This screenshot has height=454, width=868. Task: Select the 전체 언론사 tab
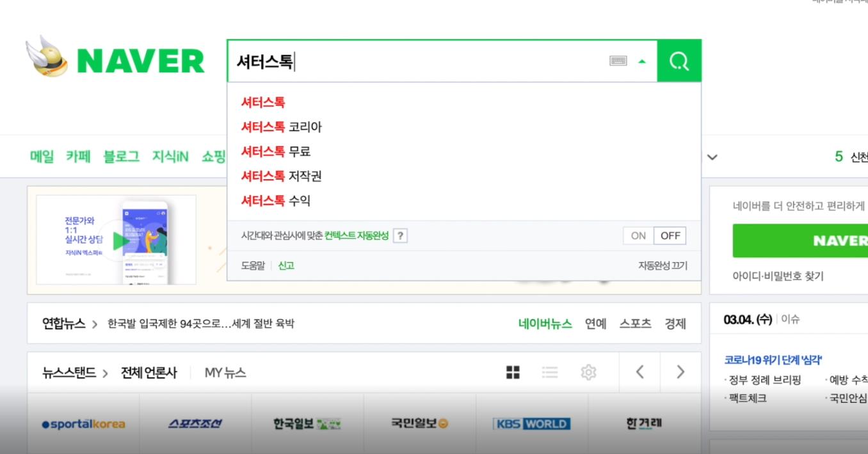pos(149,373)
